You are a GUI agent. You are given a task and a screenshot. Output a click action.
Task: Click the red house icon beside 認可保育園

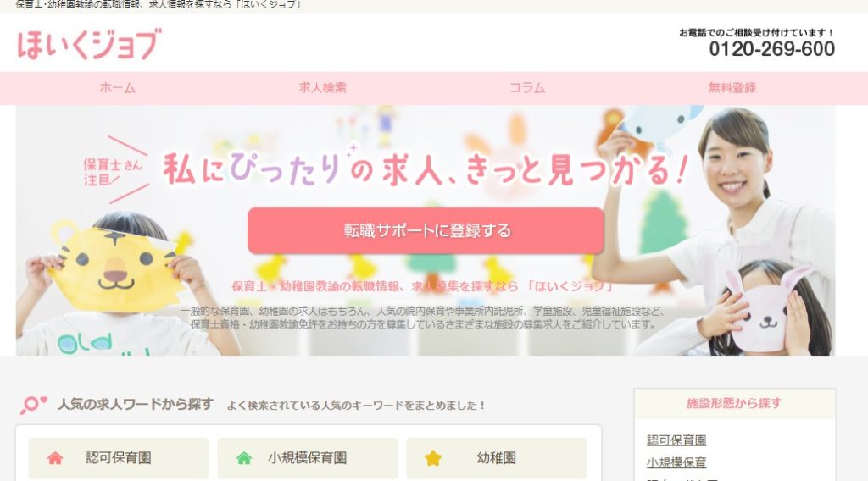click(55, 458)
